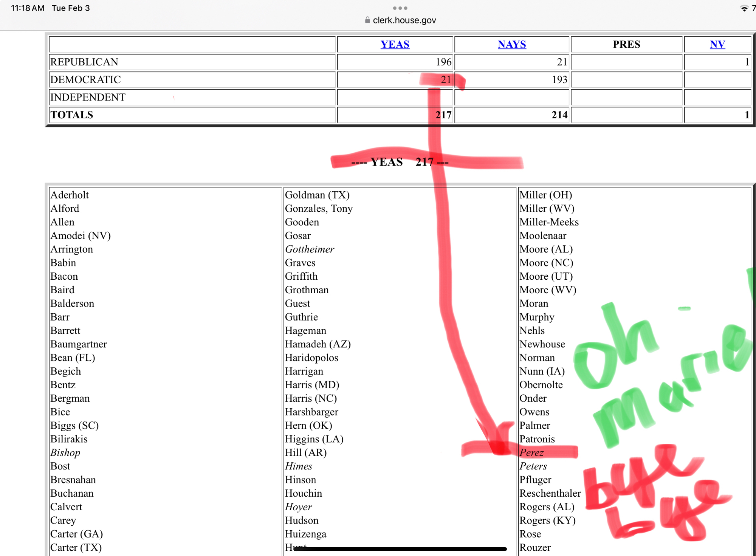This screenshot has height=556, width=756.
Task: Click the home indicator bar at bottom
Action: [x=400, y=549]
